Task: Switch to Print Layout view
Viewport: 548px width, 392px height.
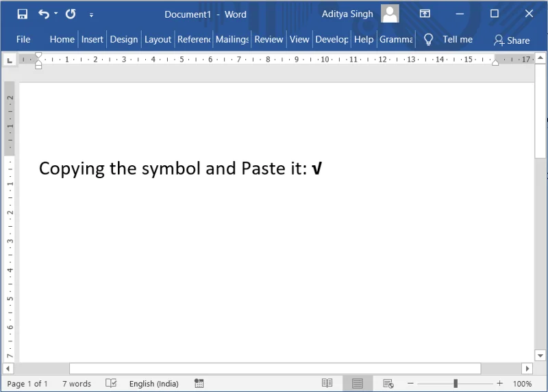Action: (x=357, y=383)
